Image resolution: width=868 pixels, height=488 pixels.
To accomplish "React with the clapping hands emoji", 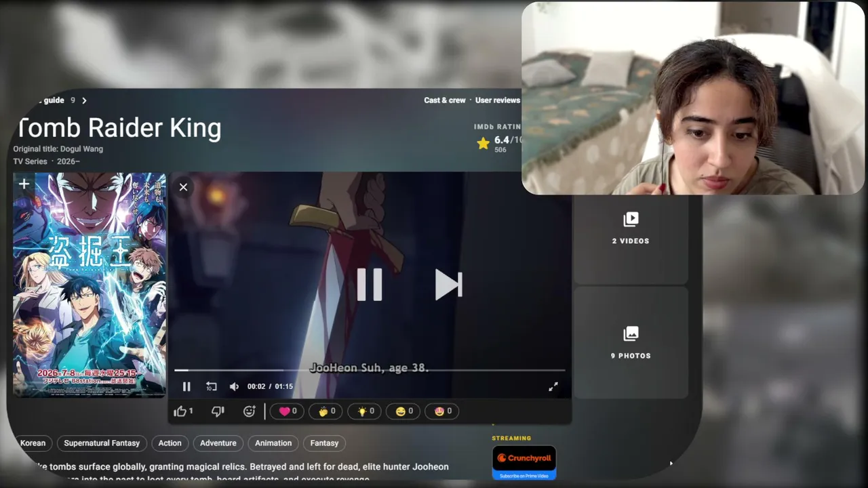I will [x=326, y=411].
